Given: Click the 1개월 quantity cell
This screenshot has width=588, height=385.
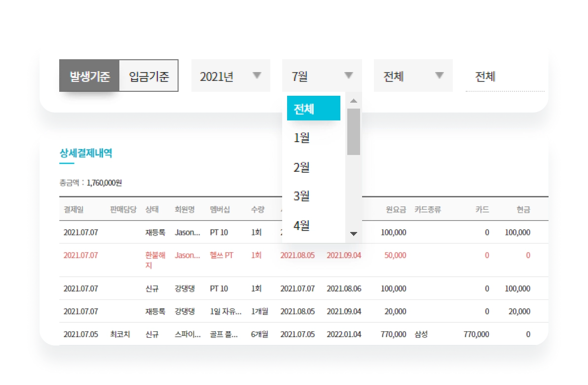Looking at the screenshot, I should (259, 311).
